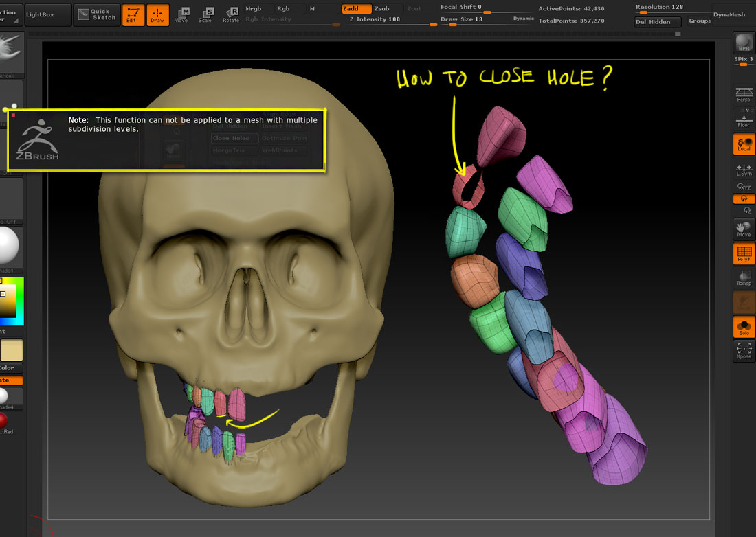Screen dimensions: 756x537
Task: Toggle Solo mode
Action: pyautogui.click(x=744, y=327)
